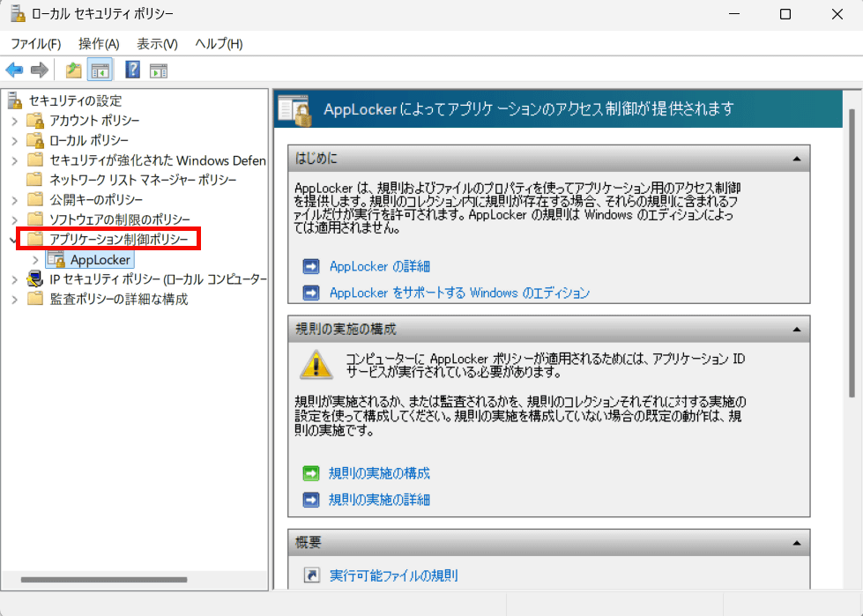
Task: Click the Back arrow toolbar icon
Action: click(x=14, y=71)
